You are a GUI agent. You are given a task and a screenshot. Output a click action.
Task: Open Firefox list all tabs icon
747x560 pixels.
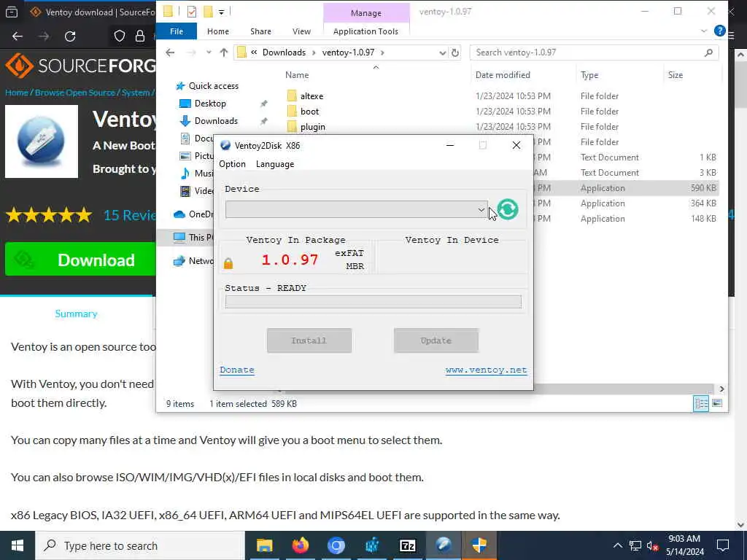[12, 12]
